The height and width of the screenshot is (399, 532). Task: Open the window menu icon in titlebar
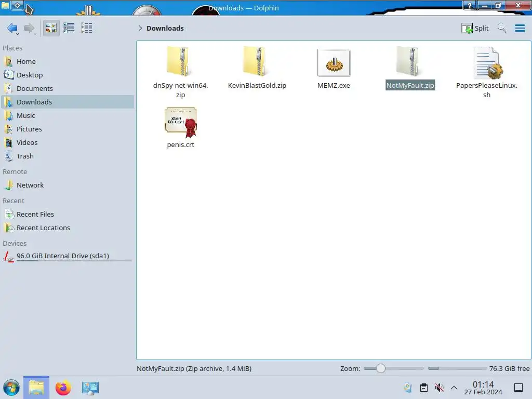click(5, 5)
